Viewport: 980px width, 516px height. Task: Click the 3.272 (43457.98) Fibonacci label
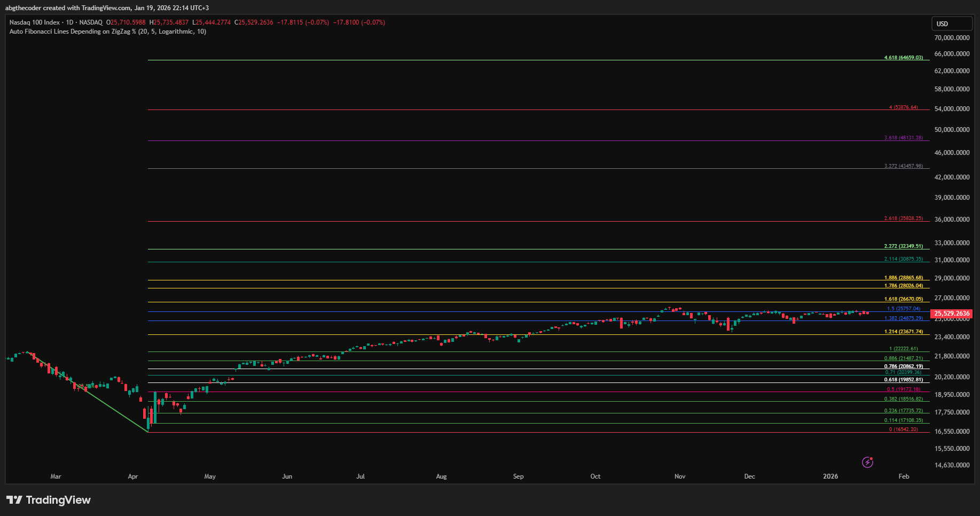coord(903,166)
